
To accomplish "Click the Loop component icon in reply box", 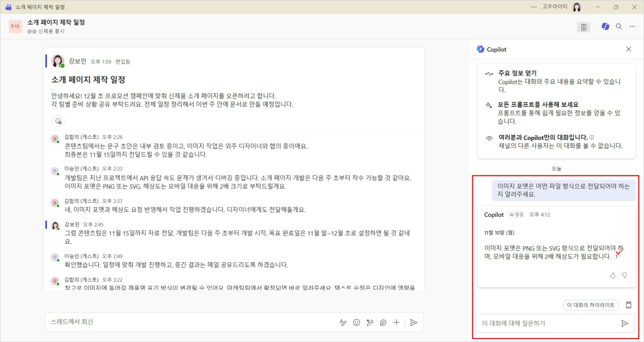I will pos(383,322).
